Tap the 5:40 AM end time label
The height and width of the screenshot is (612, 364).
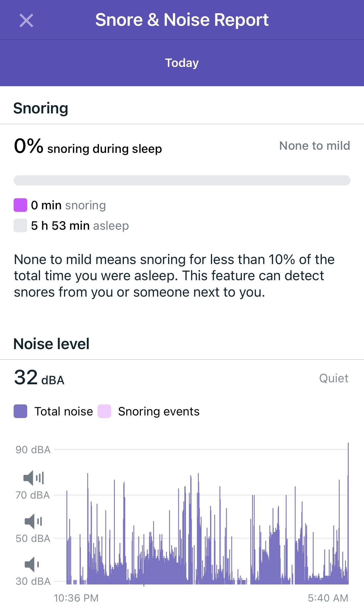pos(328,598)
